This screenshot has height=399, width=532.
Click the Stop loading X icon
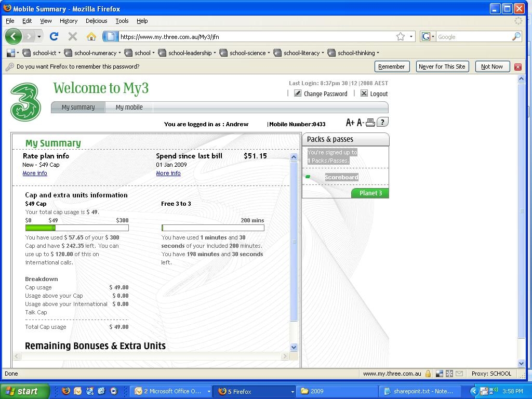click(72, 36)
